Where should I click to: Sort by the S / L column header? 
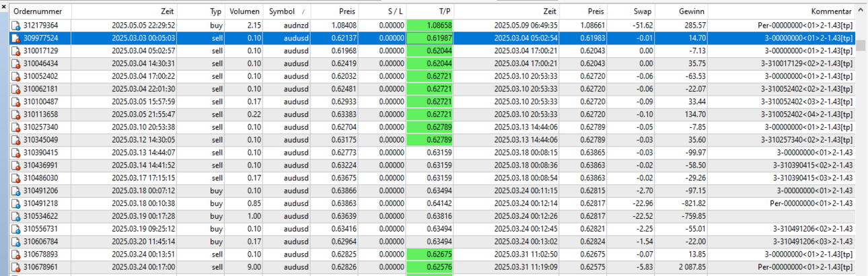(383, 12)
